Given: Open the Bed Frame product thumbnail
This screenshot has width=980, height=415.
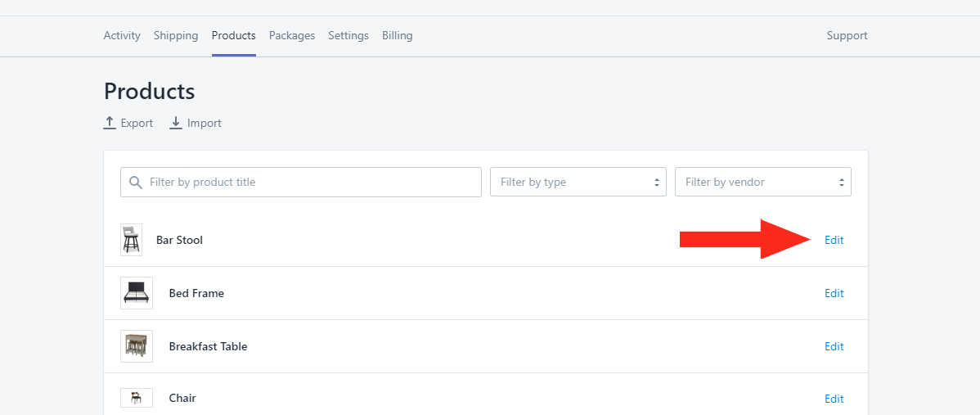Looking at the screenshot, I should (x=137, y=293).
